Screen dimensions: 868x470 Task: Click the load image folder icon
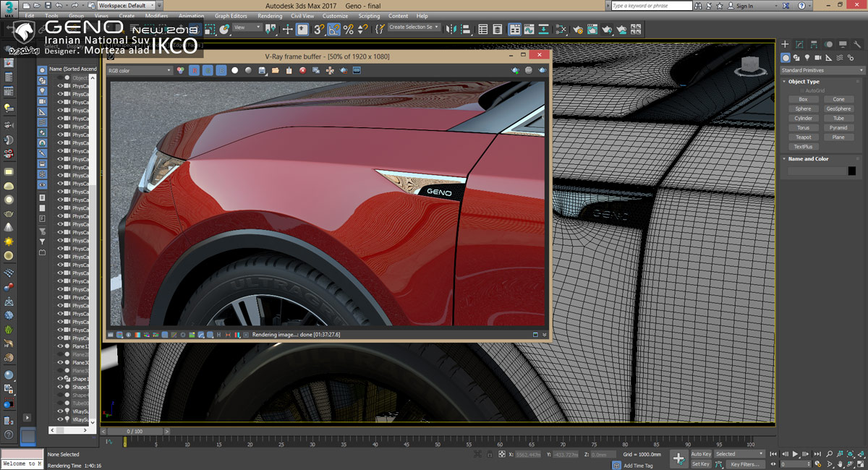click(x=276, y=71)
